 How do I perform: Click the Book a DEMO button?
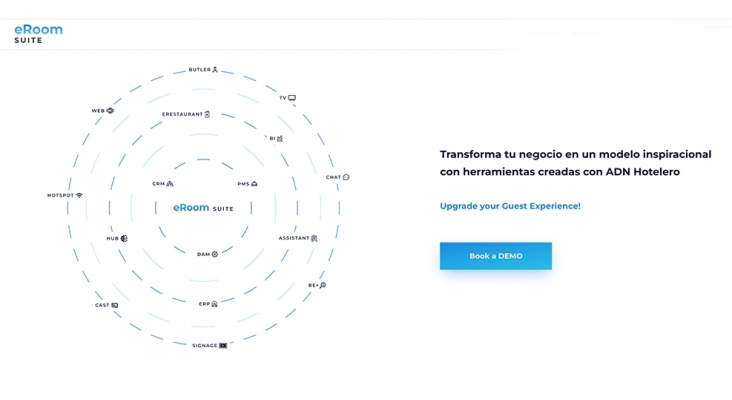(x=496, y=256)
